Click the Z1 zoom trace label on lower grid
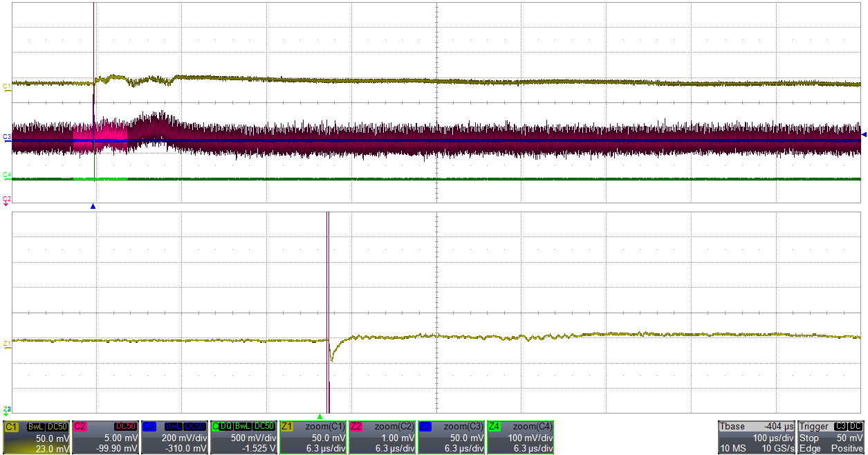 click(x=7, y=343)
